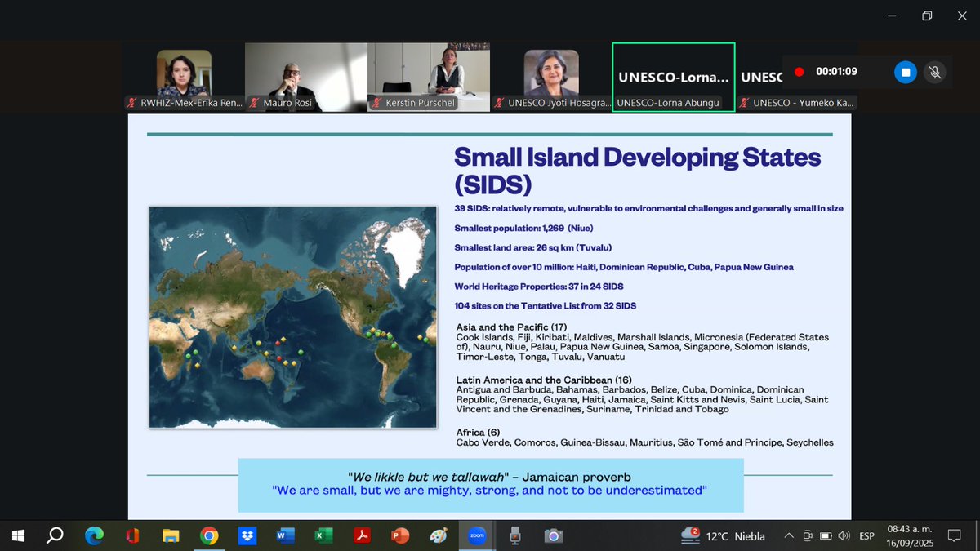Viewport: 980px width, 551px height.
Task: Open the weather widget showing 12°C Niebla
Action: (x=724, y=536)
